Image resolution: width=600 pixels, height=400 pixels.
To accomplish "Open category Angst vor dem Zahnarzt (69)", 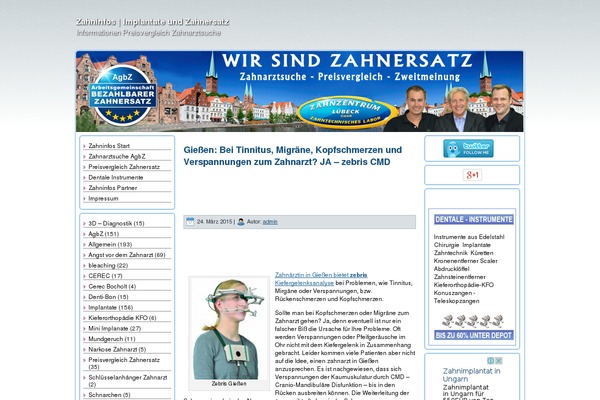I will click(127, 255).
